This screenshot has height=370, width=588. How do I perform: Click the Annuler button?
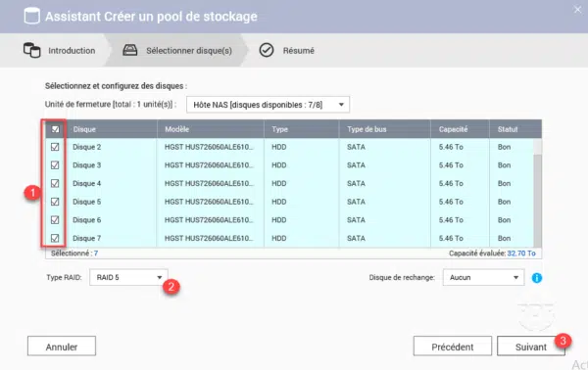[62, 347]
